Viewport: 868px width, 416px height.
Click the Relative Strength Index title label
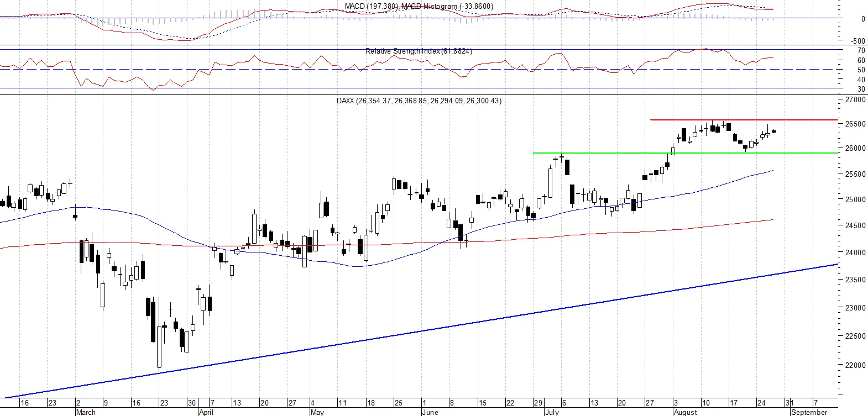419,51
